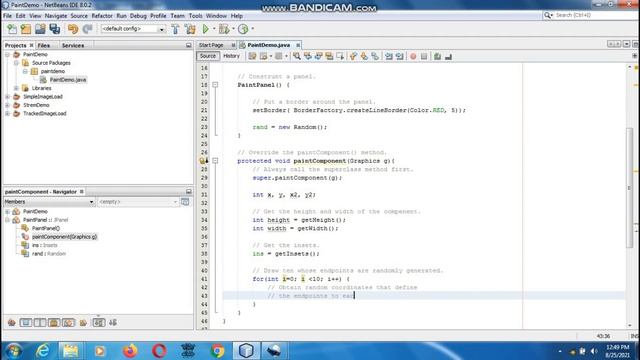
Task: Expand the Libraries tree node
Action: point(16,88)
